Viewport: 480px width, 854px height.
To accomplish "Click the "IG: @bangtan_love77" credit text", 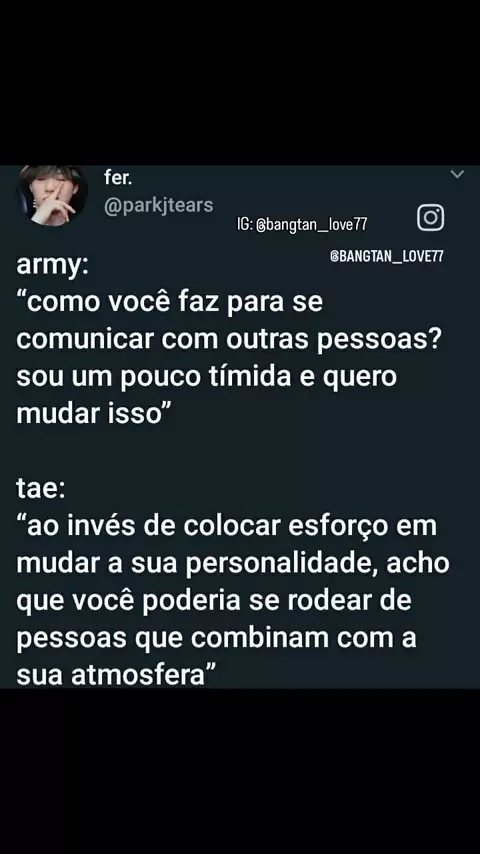I will pyautogui.click(x=302, y=224).
